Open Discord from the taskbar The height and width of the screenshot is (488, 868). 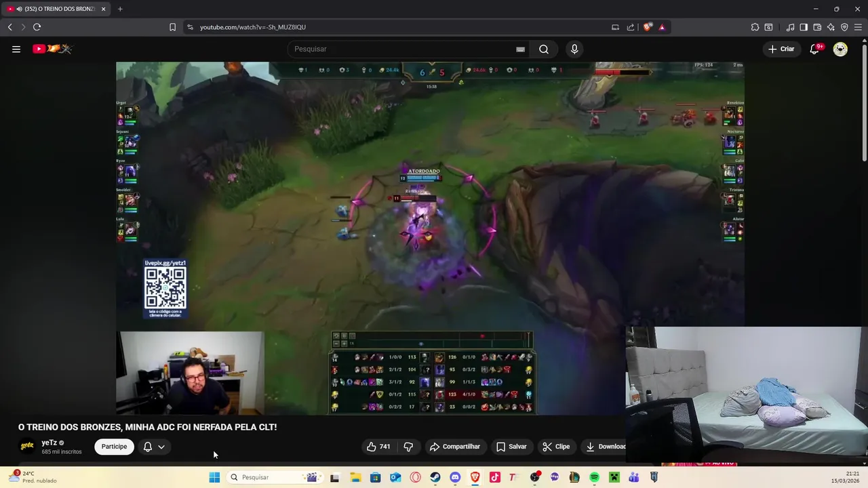coord(455,477)
